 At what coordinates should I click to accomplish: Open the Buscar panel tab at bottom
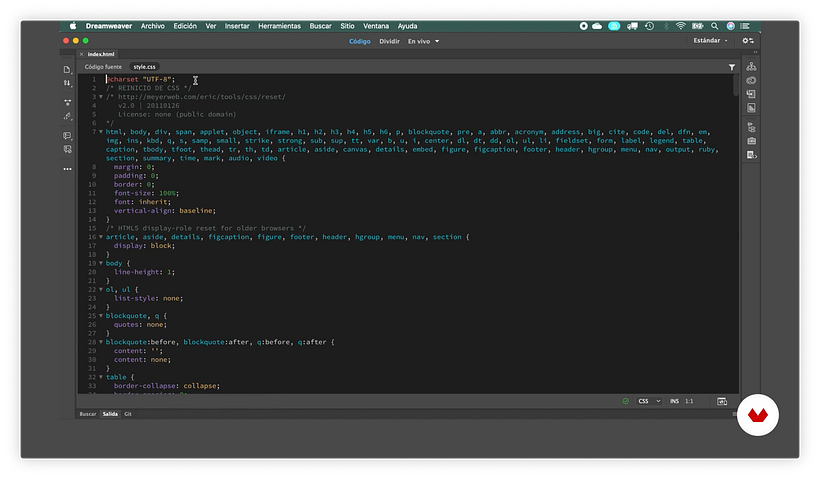tap(88, 414)
